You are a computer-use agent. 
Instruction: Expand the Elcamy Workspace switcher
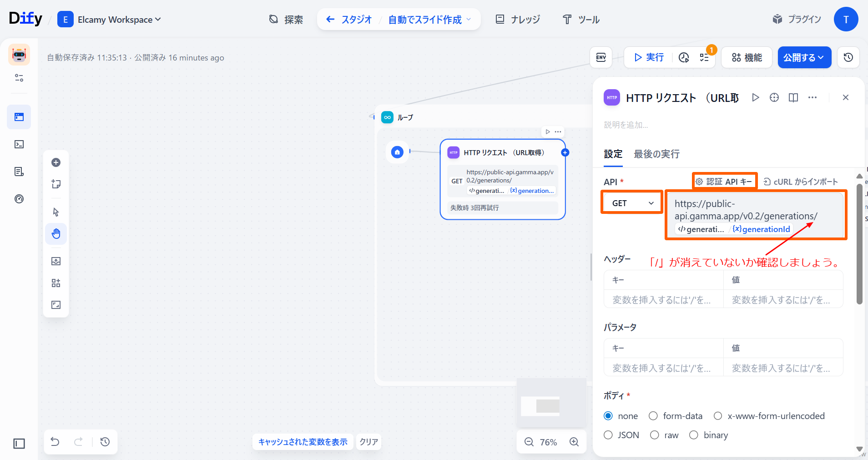tap(119, 20)
